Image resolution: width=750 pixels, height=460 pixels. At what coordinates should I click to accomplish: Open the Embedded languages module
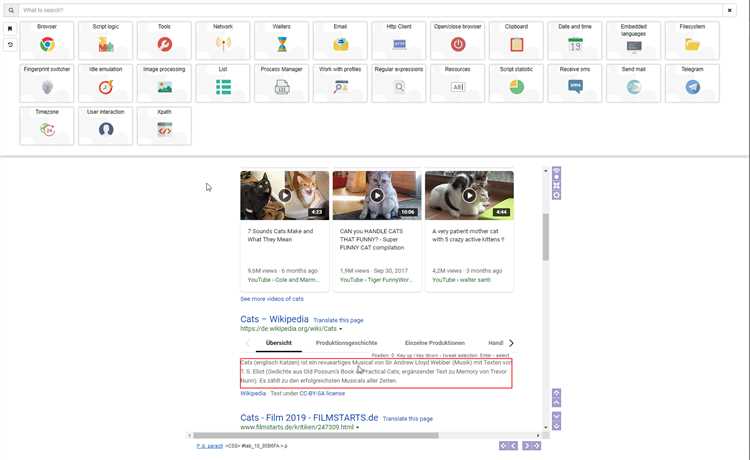click(x=634, y=40)
